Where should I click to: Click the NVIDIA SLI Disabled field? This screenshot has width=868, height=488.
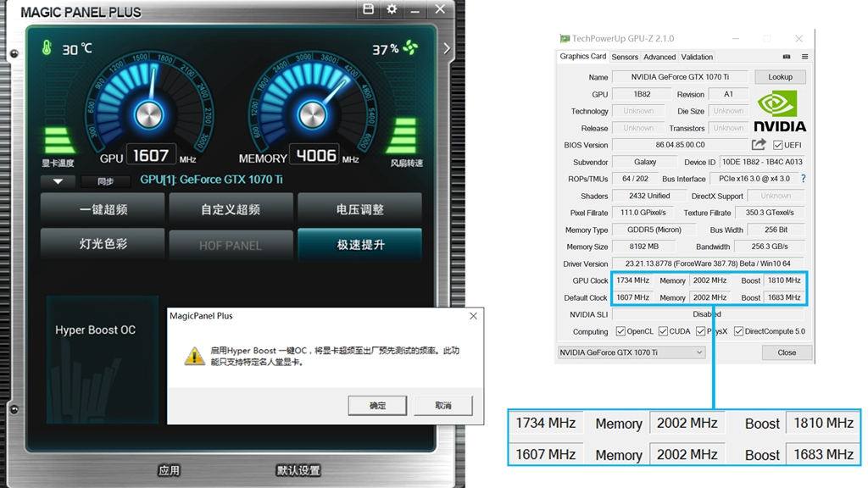(708, 314)
